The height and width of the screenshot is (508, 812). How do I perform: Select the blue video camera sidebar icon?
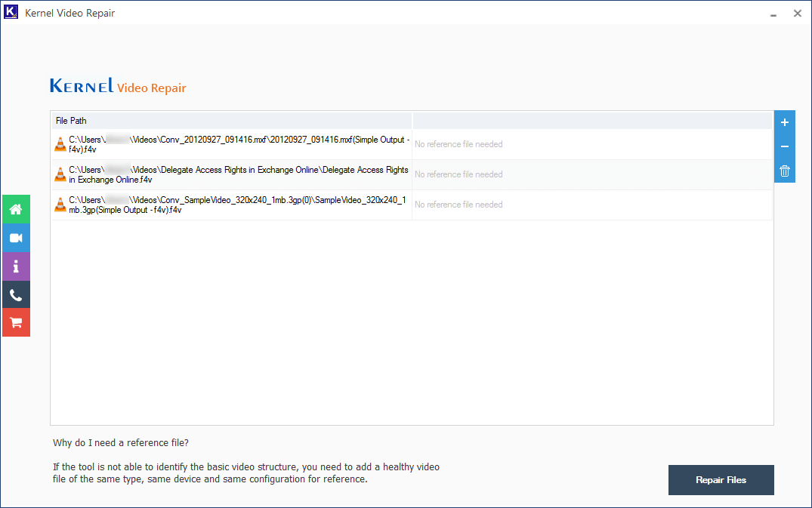coord(16,238)
